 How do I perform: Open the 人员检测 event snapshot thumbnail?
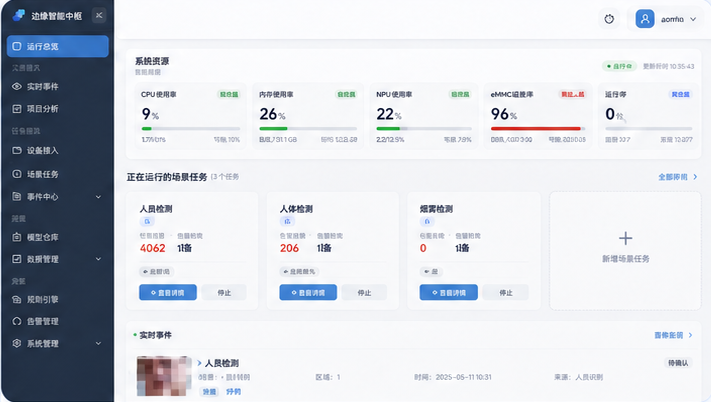coord(164,376)
